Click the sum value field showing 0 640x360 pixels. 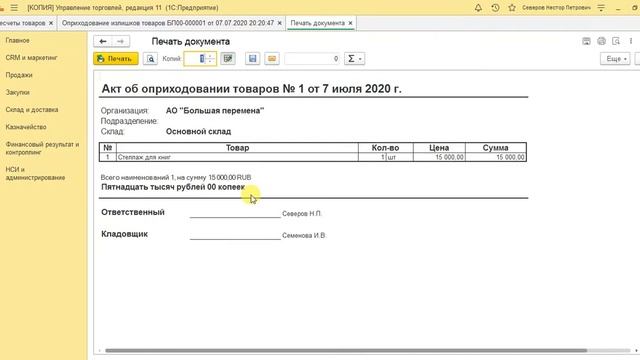tap(313, 59)
